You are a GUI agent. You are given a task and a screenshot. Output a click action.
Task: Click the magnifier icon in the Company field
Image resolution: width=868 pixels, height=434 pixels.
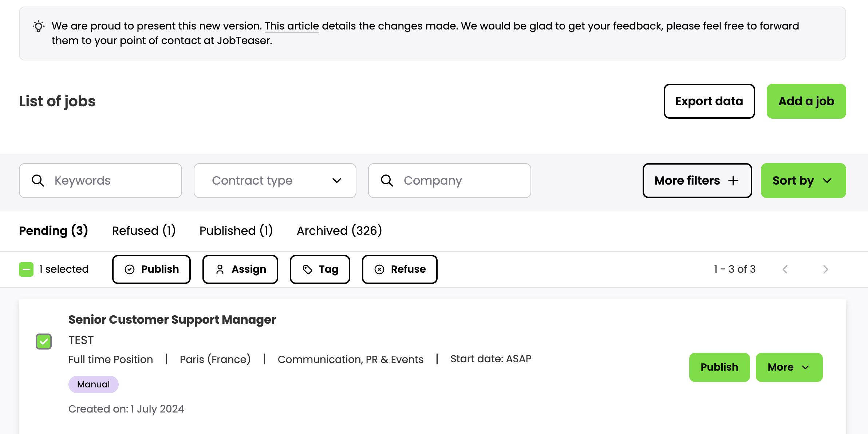(x=387, y=181)
